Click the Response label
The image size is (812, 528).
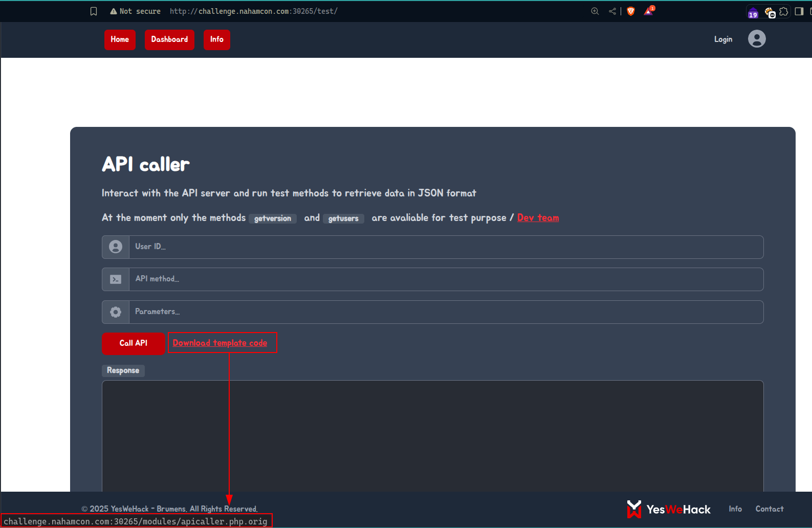(123, 370)
